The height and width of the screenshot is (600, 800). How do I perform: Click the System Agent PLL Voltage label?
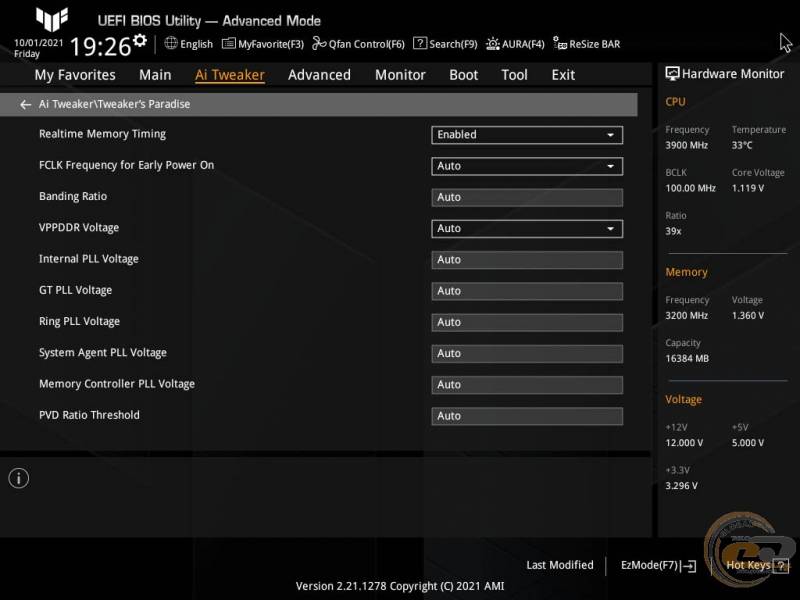(103, 353)
